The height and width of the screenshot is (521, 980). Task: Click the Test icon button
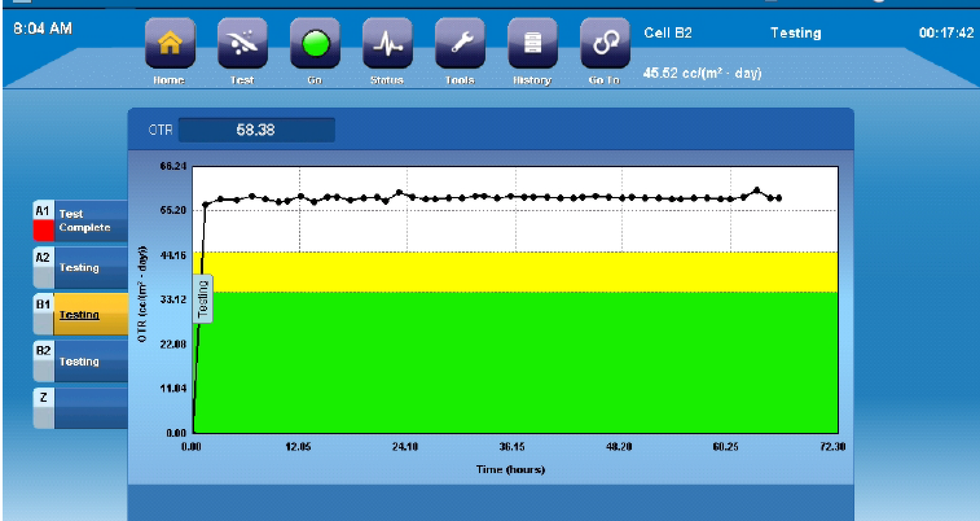(x=242, y=44)
